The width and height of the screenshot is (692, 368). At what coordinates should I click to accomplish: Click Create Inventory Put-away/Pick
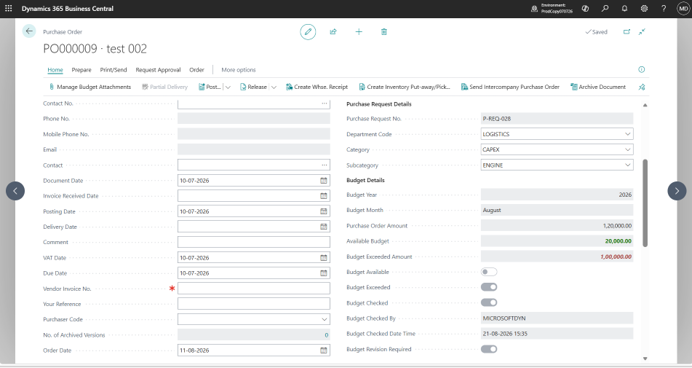click(404, 87)
